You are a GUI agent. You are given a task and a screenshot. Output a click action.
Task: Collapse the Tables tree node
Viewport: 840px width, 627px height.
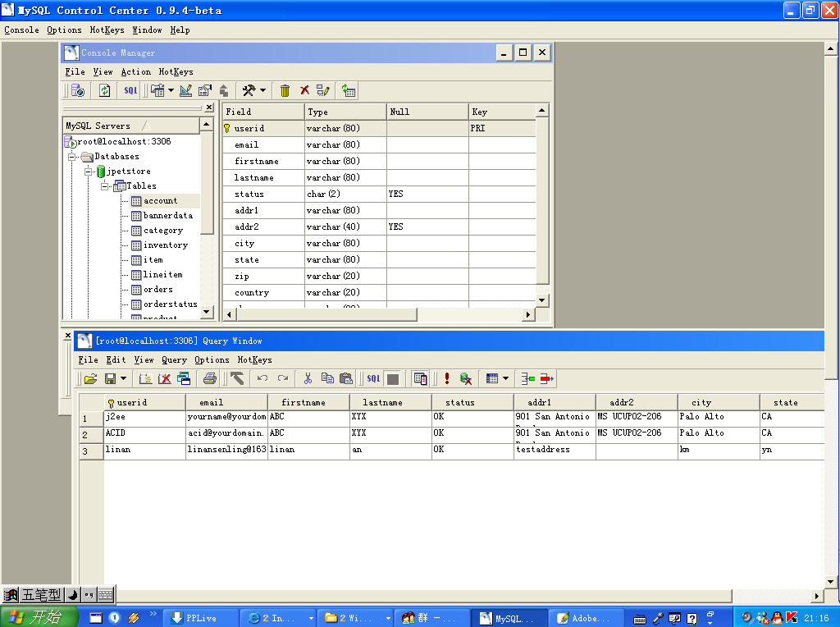pos(104,186)
